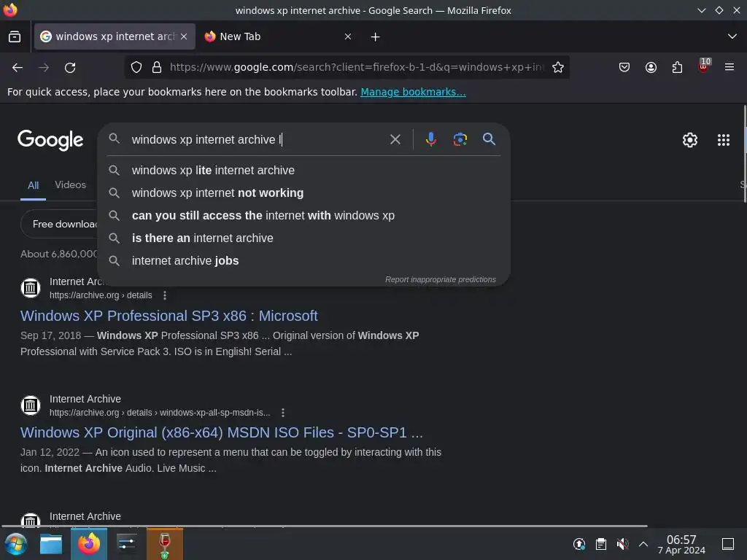Viewport: 747px width, 560px height.
Task: Clear the Google search box text
Action: (395, 139)
